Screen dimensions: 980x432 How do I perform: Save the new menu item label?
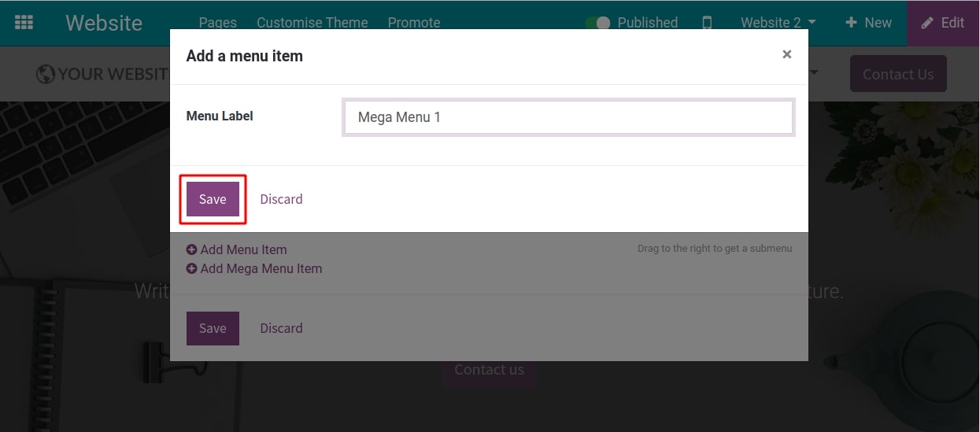point(213,199)
